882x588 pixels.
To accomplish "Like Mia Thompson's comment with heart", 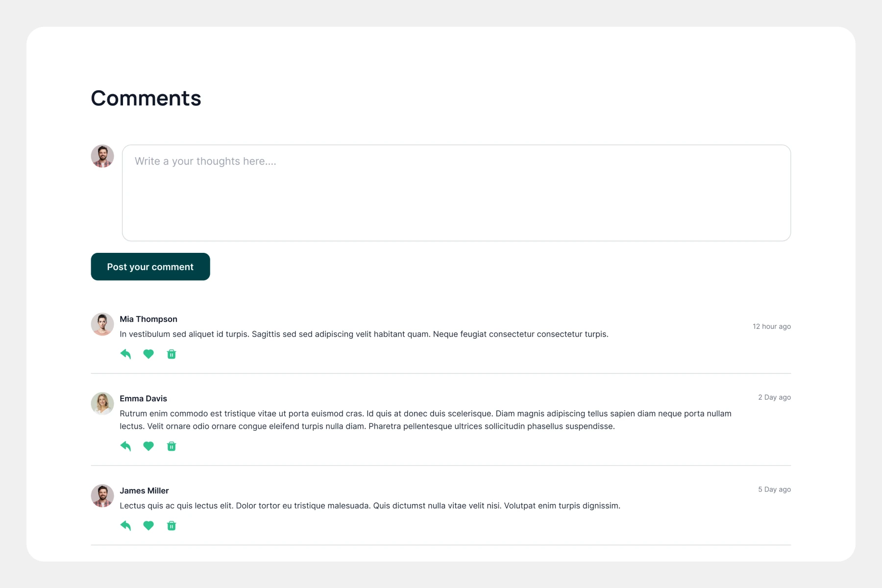I will 148,354.
